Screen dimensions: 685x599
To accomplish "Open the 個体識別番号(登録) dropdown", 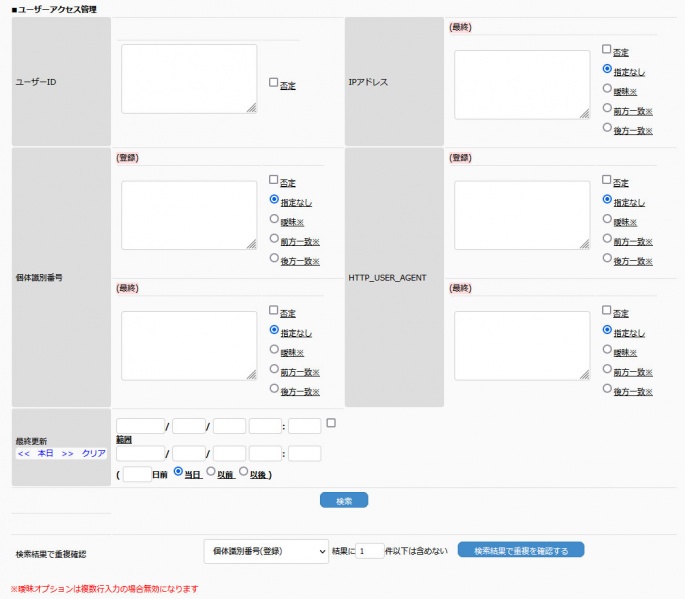I will click(265, 551).
